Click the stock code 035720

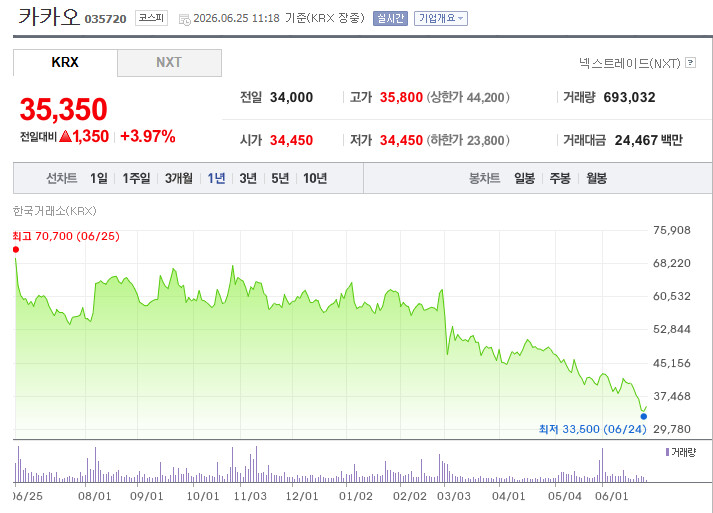coord(105,19)
